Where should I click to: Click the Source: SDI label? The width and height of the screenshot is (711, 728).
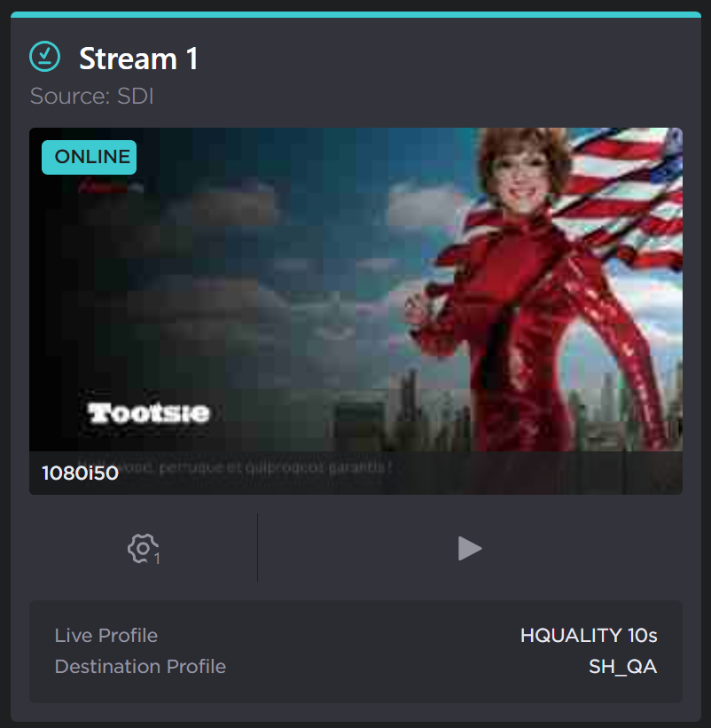click(91, 97)
